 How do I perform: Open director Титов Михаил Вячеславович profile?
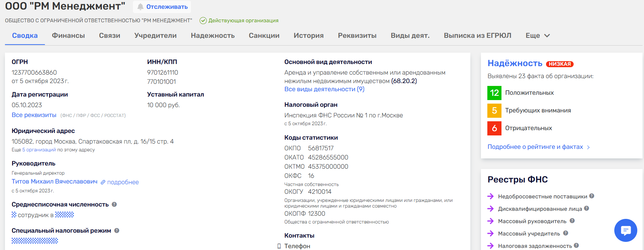point(54,181)
